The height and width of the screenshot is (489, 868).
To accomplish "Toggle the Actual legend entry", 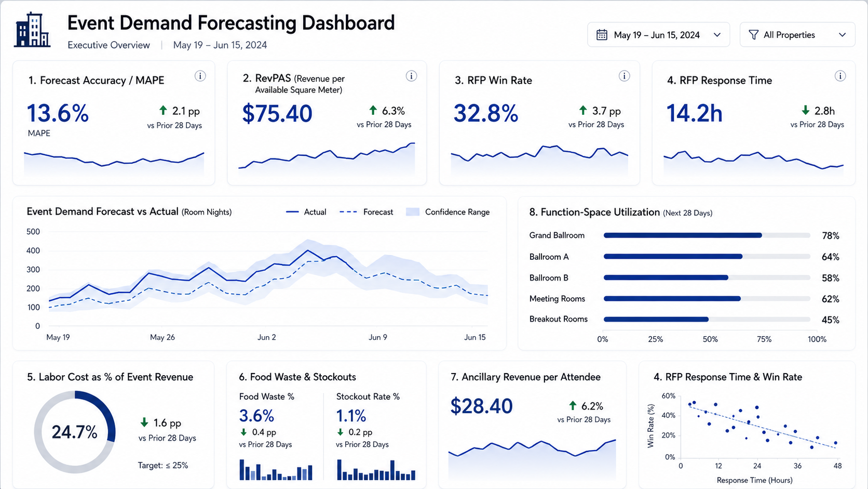I will [x=306, y=212].
